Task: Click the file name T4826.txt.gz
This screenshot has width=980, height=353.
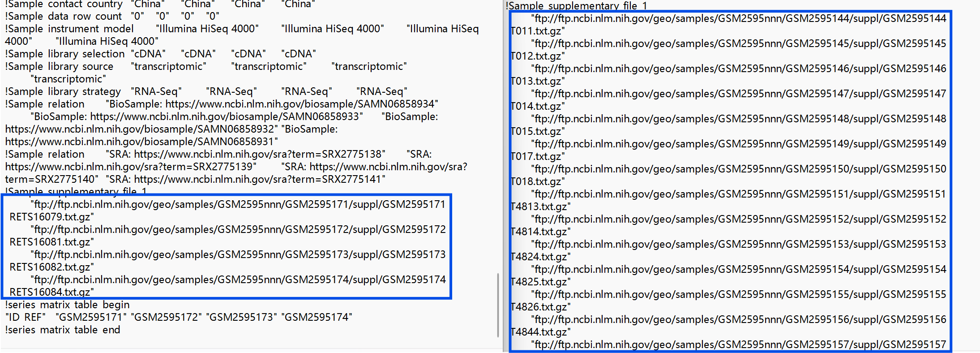Action: (539, 307)
